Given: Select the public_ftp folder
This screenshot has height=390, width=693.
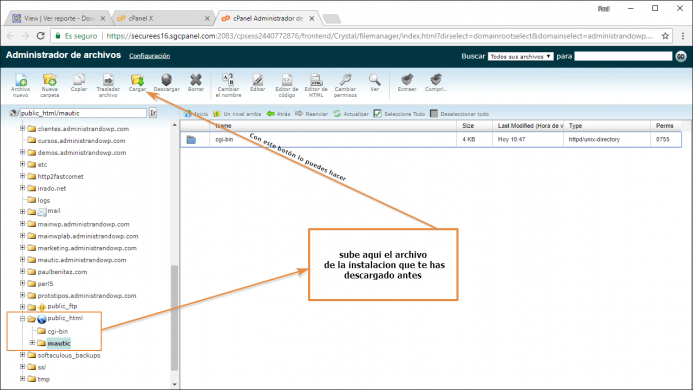Looking at the screenshot, I should 62,306.
